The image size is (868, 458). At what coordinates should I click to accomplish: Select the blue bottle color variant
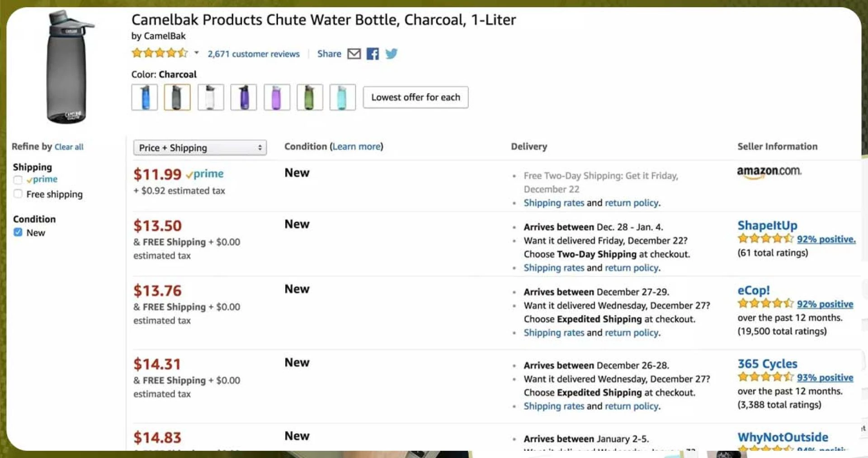pyautogui.click(x=144, y=97)
